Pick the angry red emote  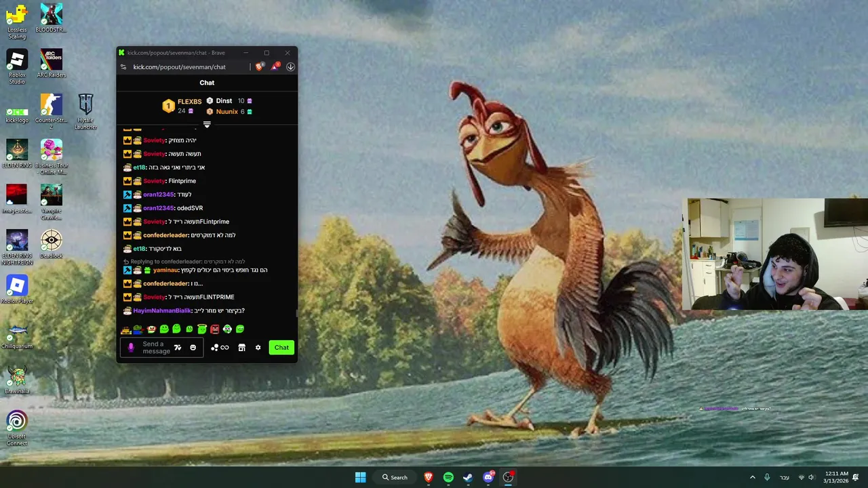point(214,329)
